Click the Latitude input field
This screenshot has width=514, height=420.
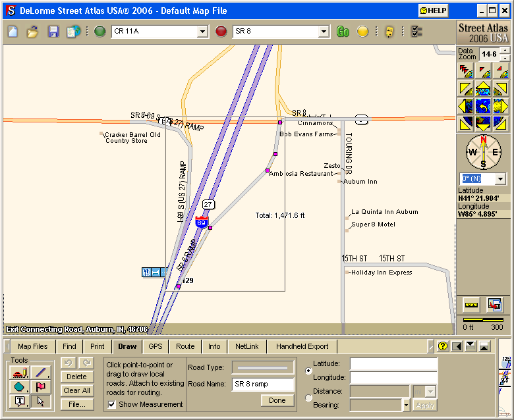click(x=393, y=364)
